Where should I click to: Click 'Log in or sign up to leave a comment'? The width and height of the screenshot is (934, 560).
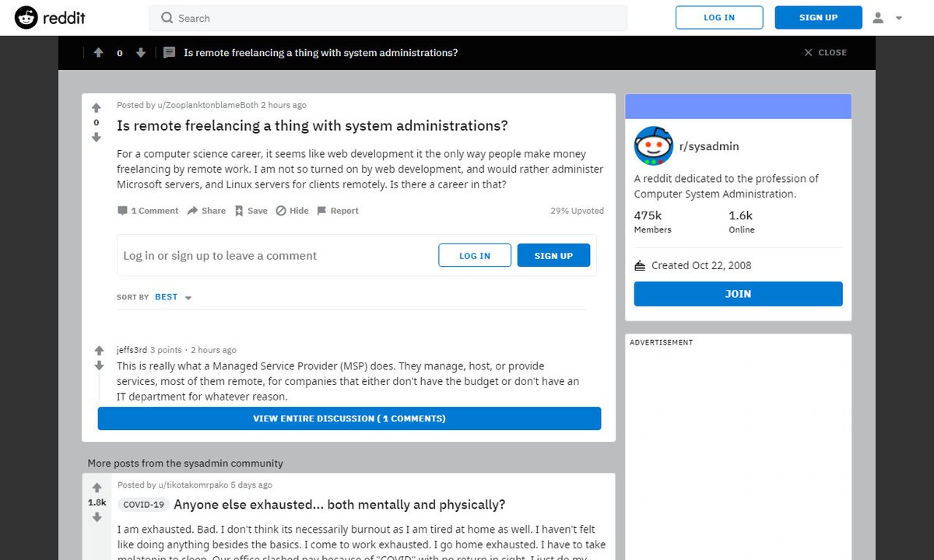click(x=220, y=256)
